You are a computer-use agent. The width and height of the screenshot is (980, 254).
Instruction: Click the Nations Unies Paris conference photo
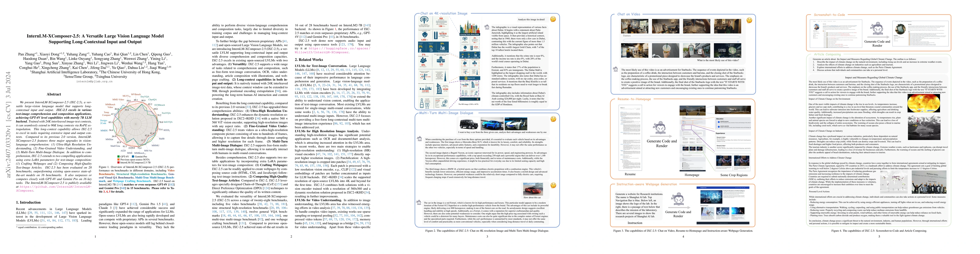[929, 182]
